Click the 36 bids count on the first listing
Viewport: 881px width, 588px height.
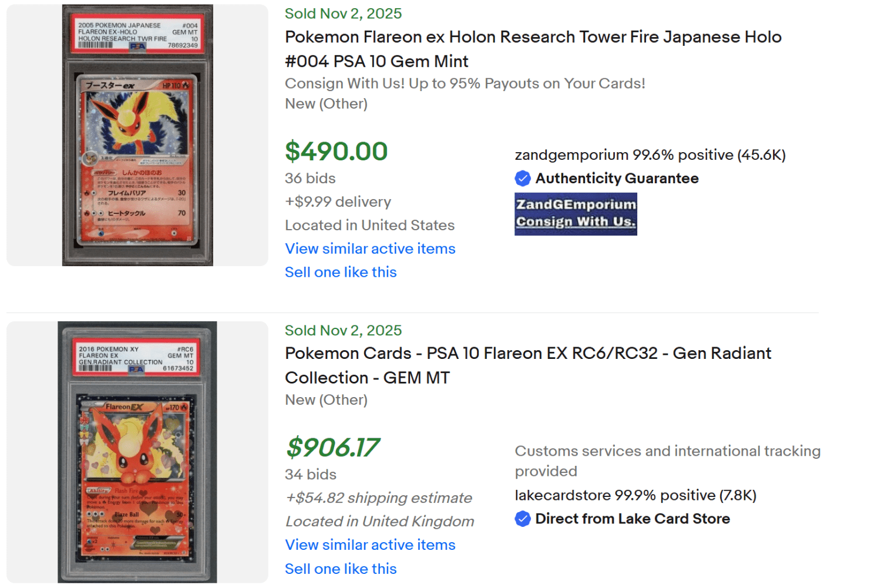pos(310,178)
